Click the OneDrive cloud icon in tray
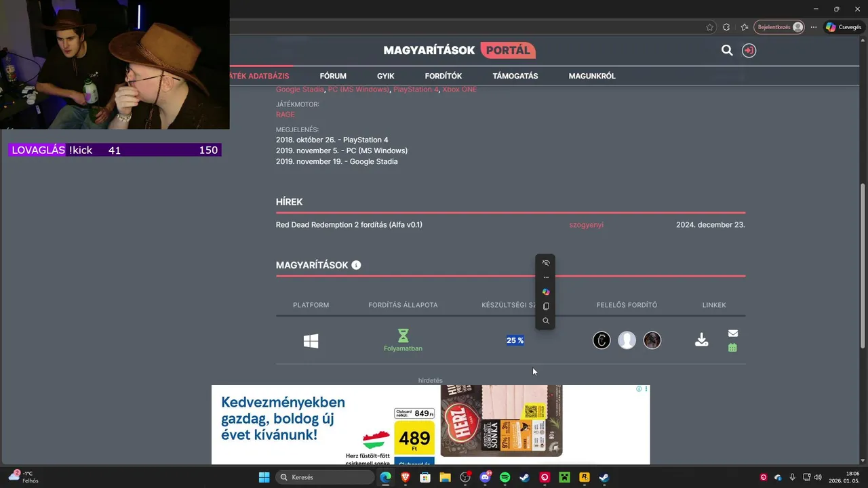The height and width of the screenshot is (488, 868). tap(778, 477)
